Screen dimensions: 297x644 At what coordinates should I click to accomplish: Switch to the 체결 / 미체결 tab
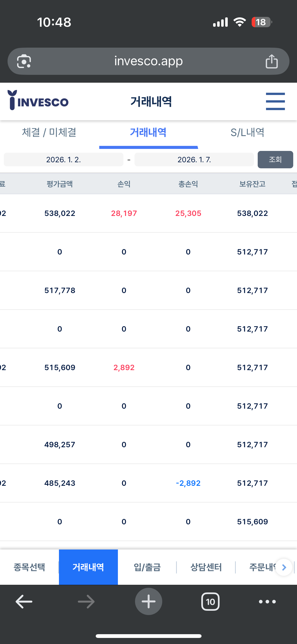[x=49, y=132]
